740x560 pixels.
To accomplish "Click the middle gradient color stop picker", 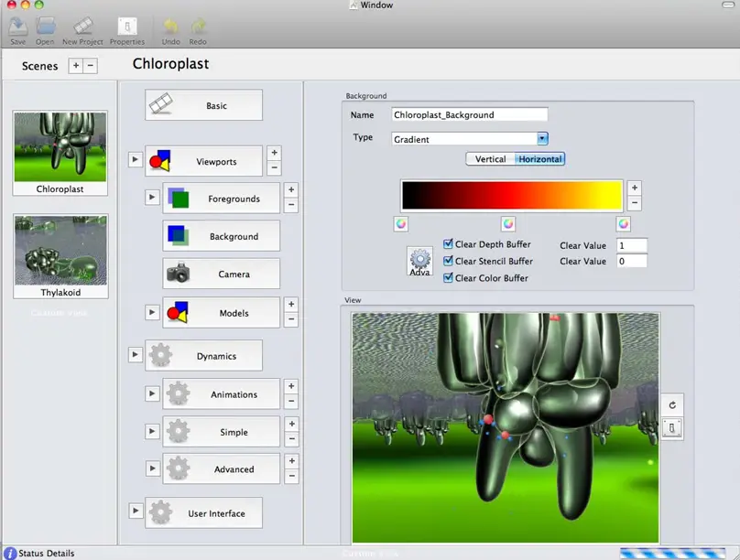I will [508, 223].
